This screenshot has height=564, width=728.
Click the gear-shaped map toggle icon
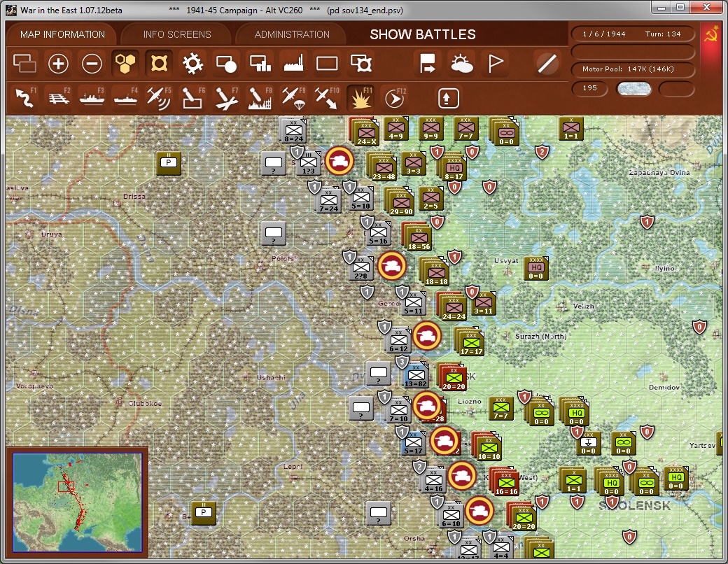[192, 63]
